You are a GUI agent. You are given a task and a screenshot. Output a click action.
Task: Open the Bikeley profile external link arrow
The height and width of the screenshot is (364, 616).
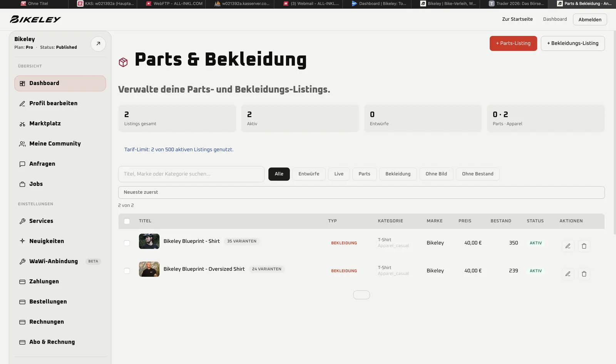coord(98,44)
